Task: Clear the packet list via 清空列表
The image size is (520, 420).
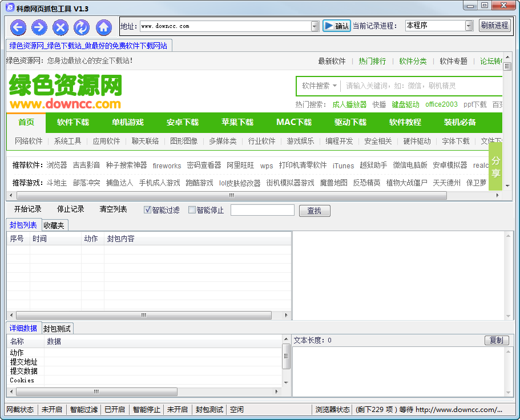Action: [113, 209]
